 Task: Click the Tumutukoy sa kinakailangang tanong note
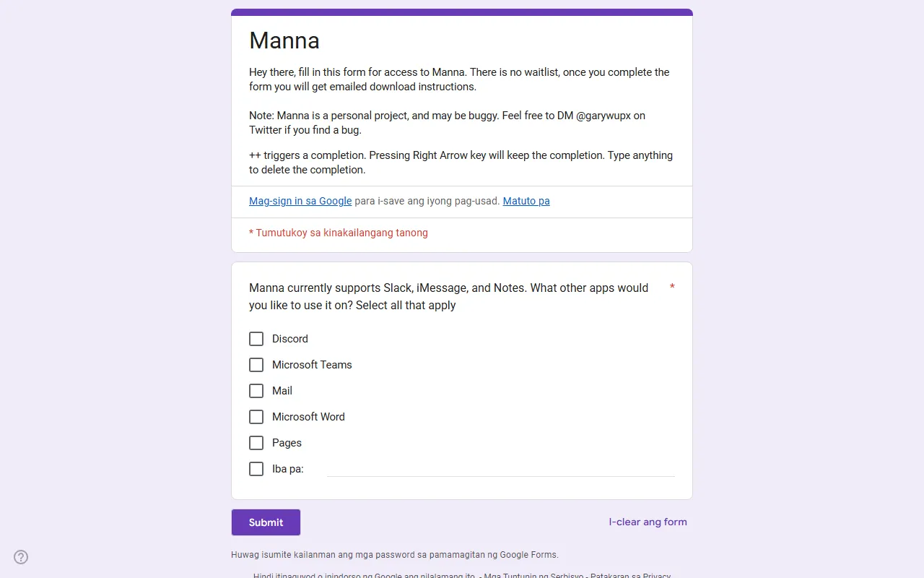pos(339,233)
